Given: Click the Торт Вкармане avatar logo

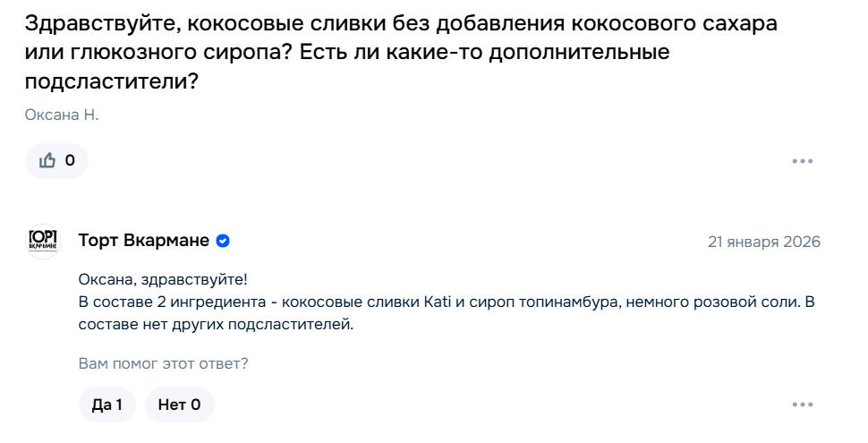Looking at the screenshot, I should [43, 241].
